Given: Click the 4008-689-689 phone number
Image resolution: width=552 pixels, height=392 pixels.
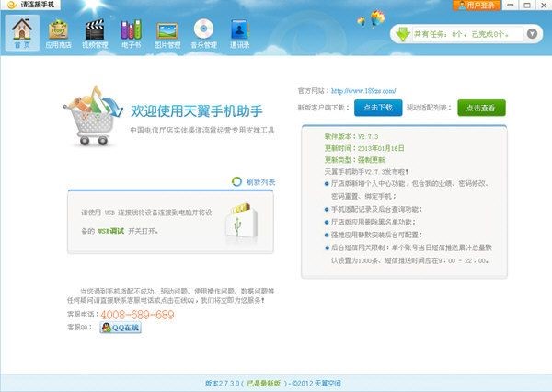Looking at the screenshot, I should pyautogui.click(x=137, y=315).
